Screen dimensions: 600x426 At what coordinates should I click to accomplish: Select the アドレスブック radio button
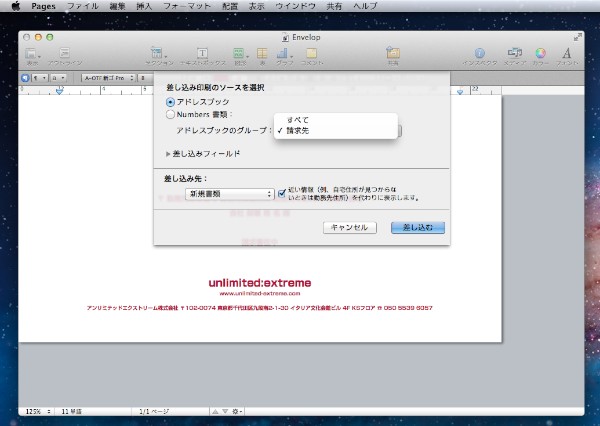(171, 102)
